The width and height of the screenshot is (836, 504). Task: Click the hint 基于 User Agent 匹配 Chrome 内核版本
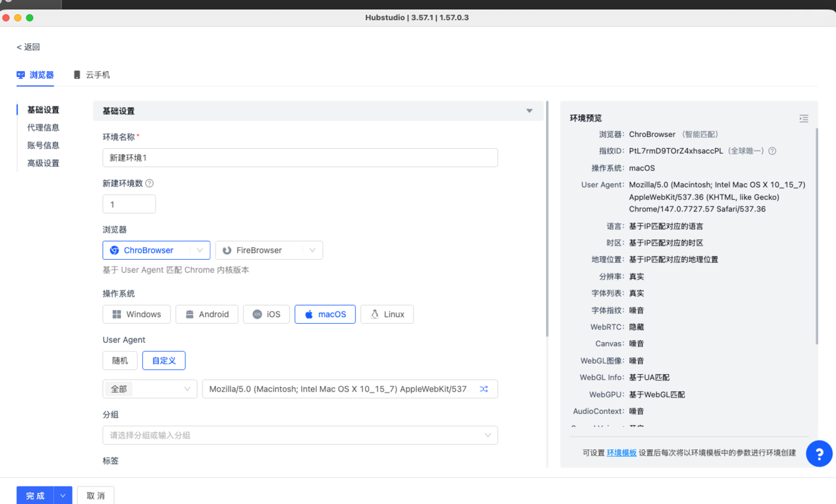click(x=176, y=270)
